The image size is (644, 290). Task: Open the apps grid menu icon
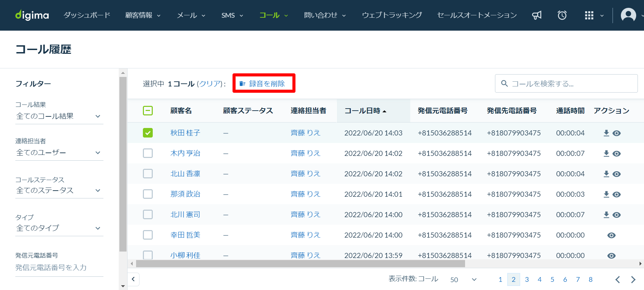click(x=589, y=15)
